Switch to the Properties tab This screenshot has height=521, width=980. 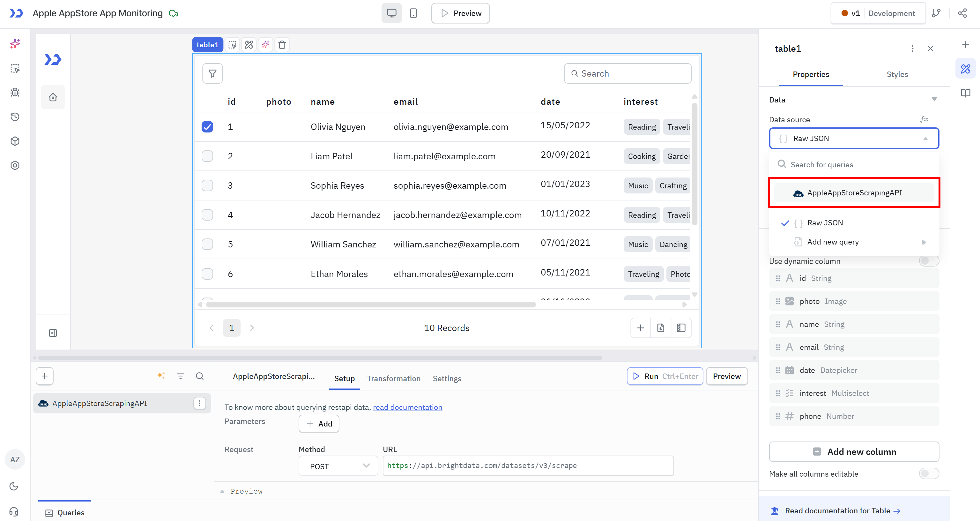pos(811,74)
